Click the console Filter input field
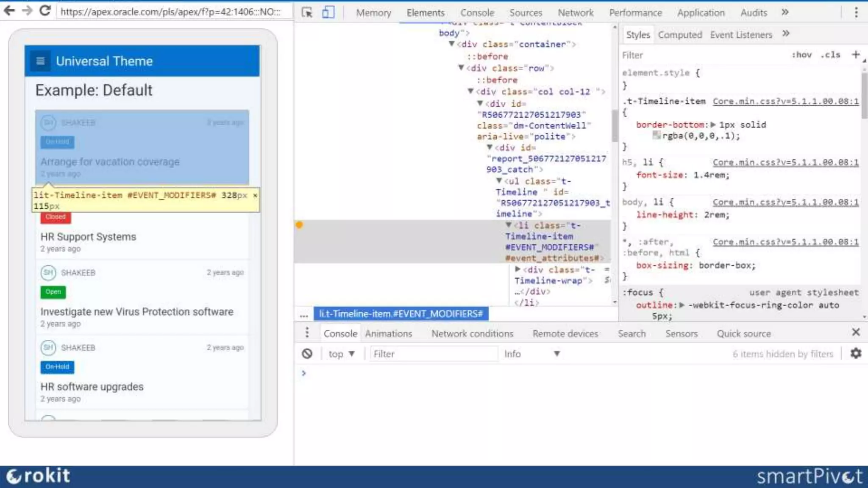 (432, 354)
